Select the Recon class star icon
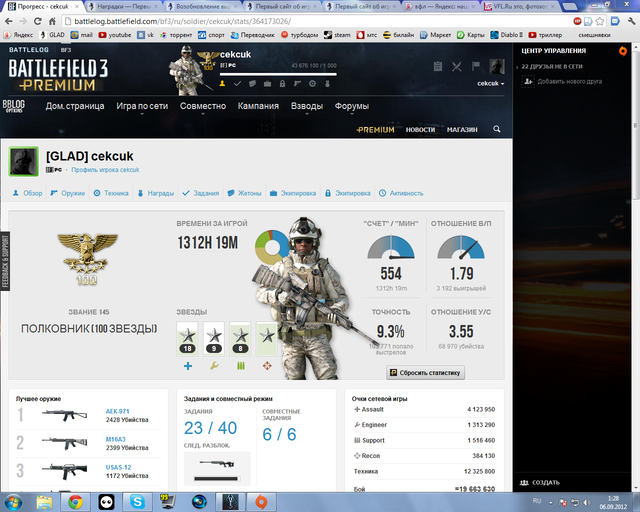Screen dimensions: 640x512 (266, 338)
